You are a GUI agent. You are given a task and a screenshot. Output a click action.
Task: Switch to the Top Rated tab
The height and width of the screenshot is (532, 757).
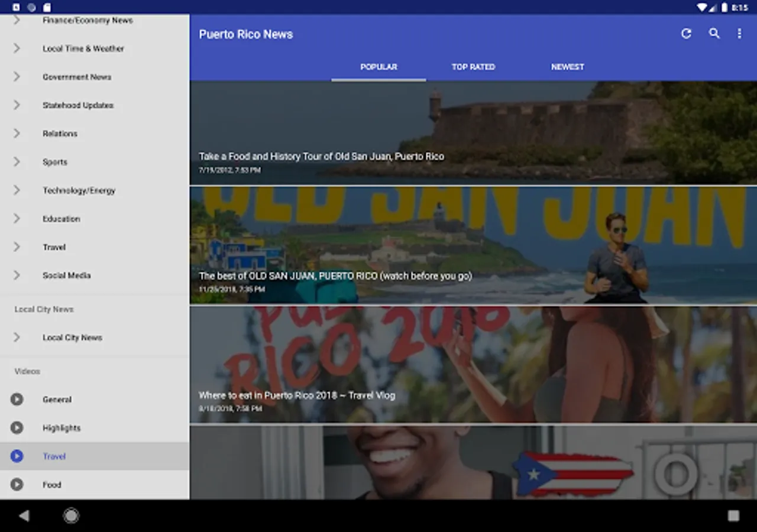473,67
